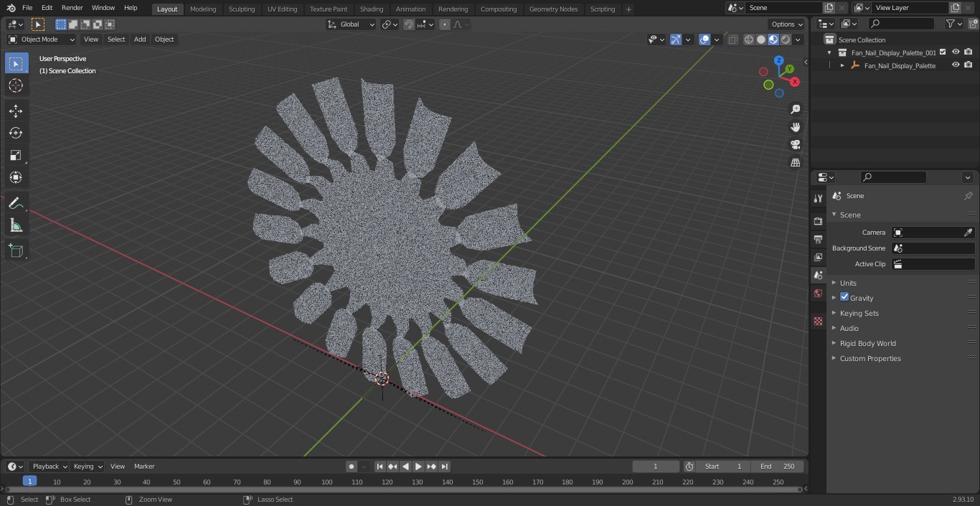Image resolution: width=980 pixels, height=506 pixels.
Task: Click the viewport Select menu
Action: click(116, 39)
